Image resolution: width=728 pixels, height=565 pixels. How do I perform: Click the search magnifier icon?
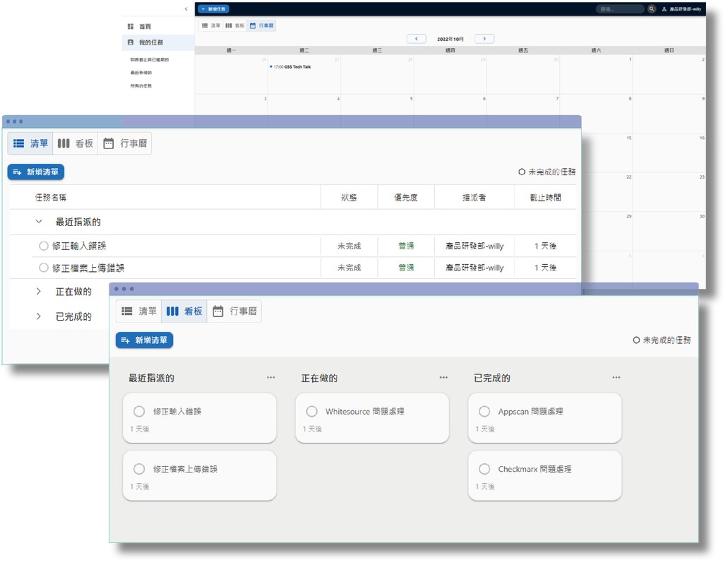[652, 8]
